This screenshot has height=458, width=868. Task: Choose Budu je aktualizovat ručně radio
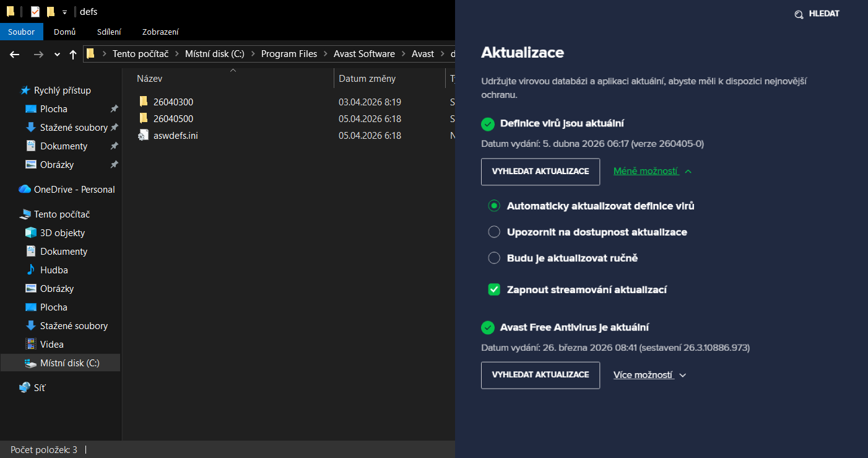pos(494,258)
